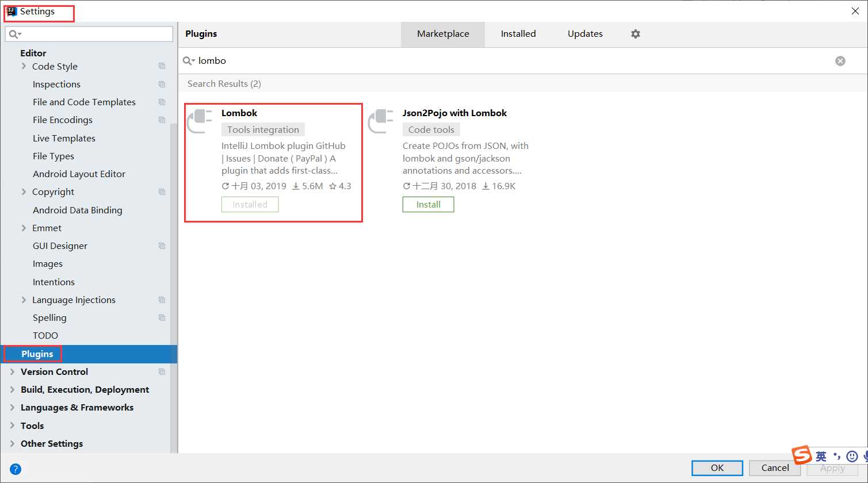Image resolution: width=868 pixels, height=483 pixels.
Task: Click the project-level icon beside Inspections
Action: click(x=162, y=85)
